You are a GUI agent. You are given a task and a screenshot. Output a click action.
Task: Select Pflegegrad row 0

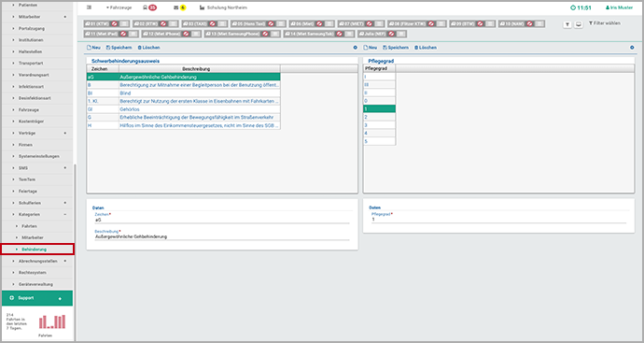(x=380, y=101)
